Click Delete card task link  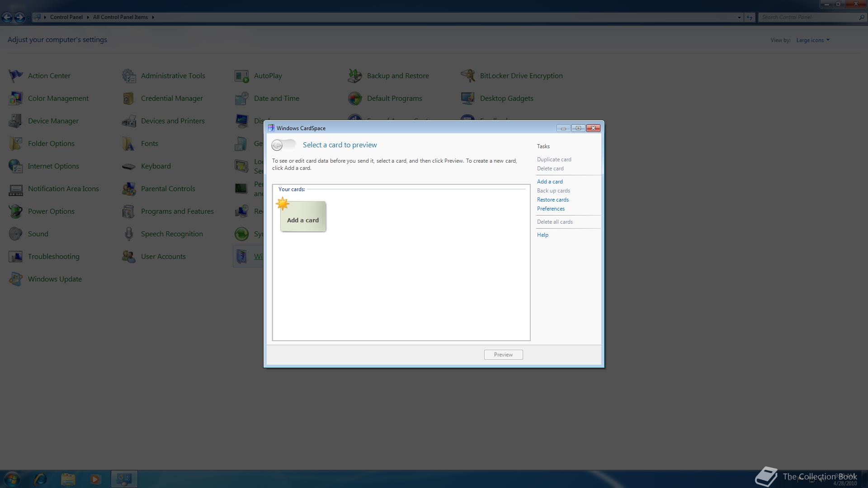[550, 169]
